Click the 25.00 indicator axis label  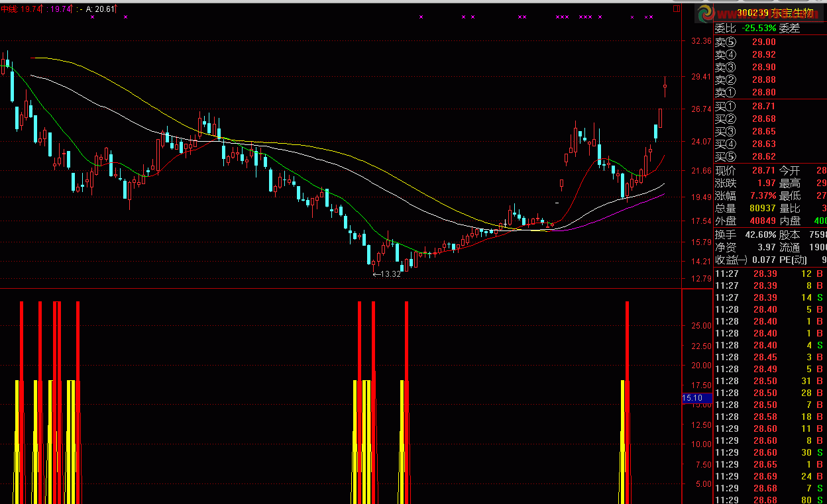tap(701, 326)
